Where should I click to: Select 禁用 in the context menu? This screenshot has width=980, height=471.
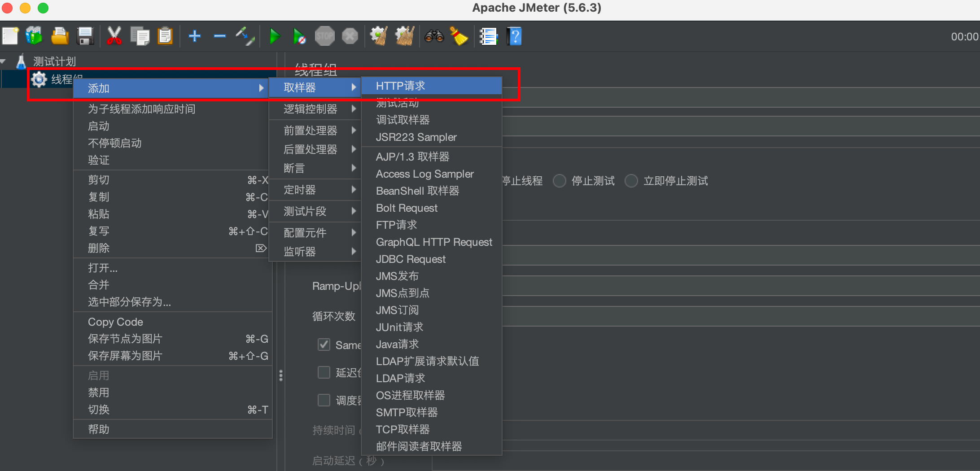173,392
